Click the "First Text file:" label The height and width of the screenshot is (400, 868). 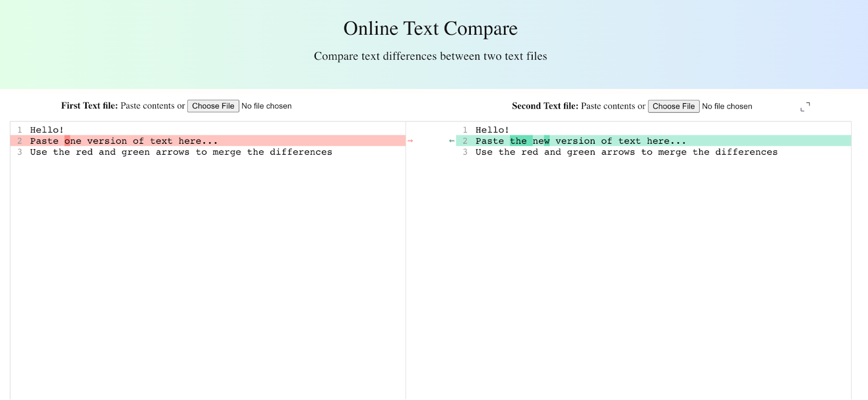pos(90,106)
